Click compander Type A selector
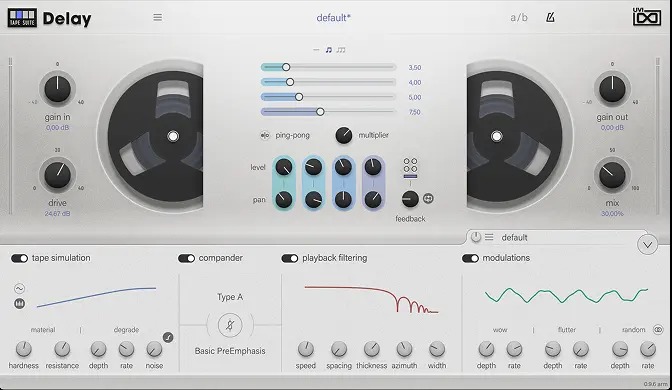672x390 pixels. click(230, 297)
